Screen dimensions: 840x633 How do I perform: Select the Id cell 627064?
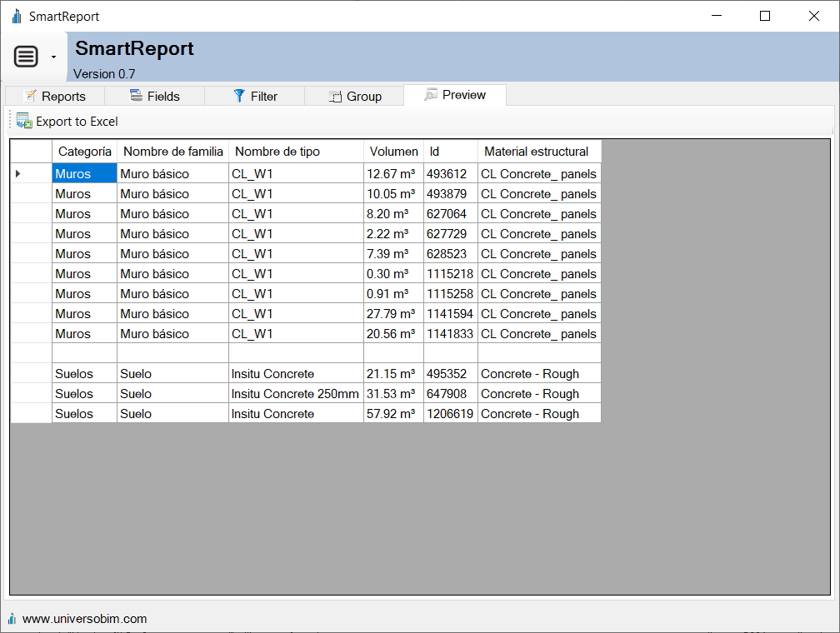[451, 214]
